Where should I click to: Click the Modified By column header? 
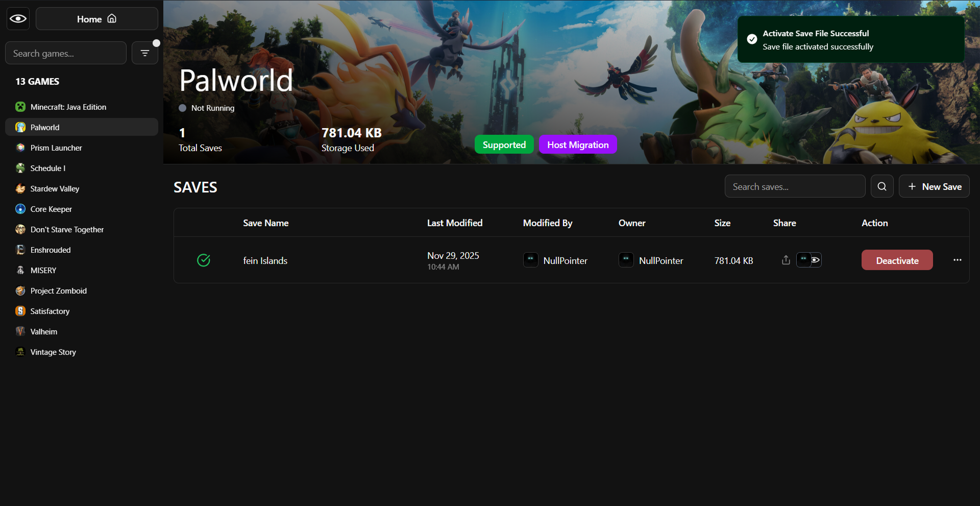(548, 223)
